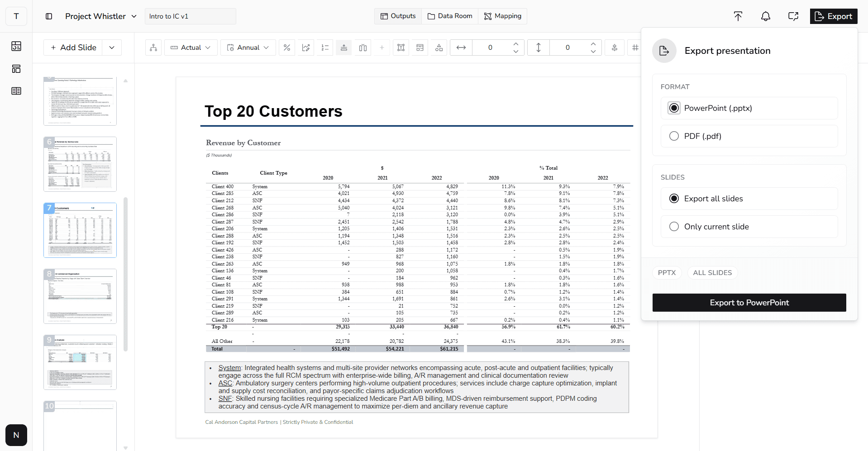Image resolution: width=868 pixels, height=451 pixels.
Task: Select the text box tool icon
Action: [401, 47]
